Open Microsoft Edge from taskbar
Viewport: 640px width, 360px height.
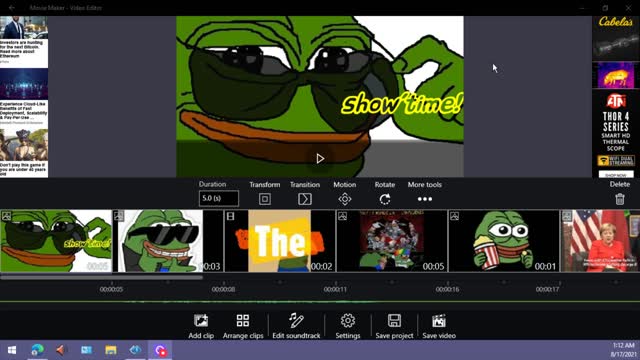[37, 350]
